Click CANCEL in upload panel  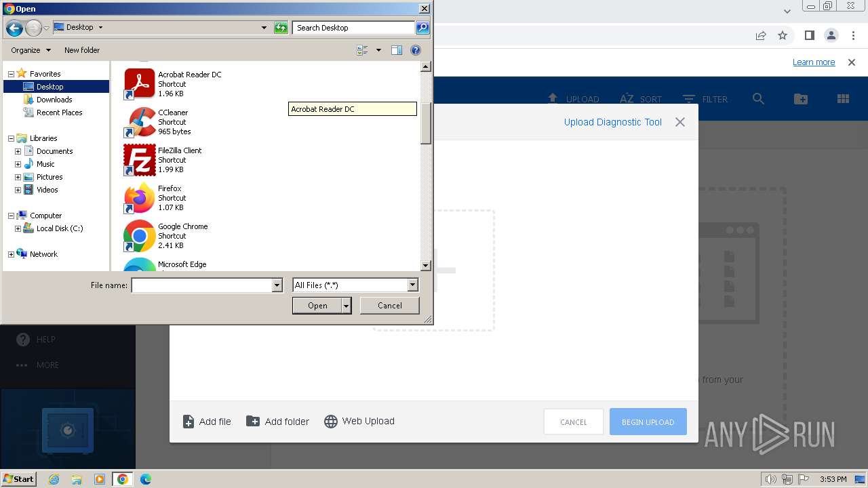coord(573,422)
